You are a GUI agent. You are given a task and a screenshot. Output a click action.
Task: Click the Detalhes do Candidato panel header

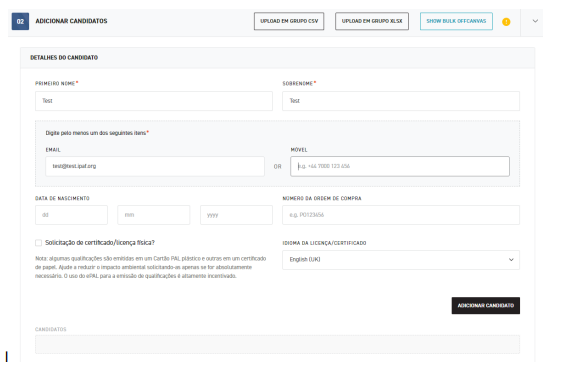[277, 58]
